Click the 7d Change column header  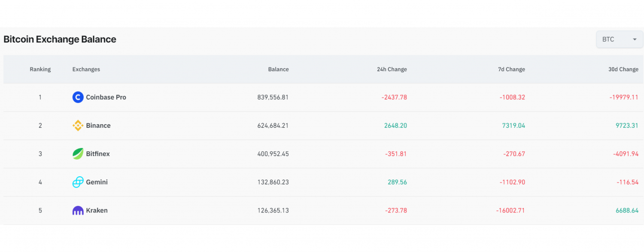coord(511,69)
